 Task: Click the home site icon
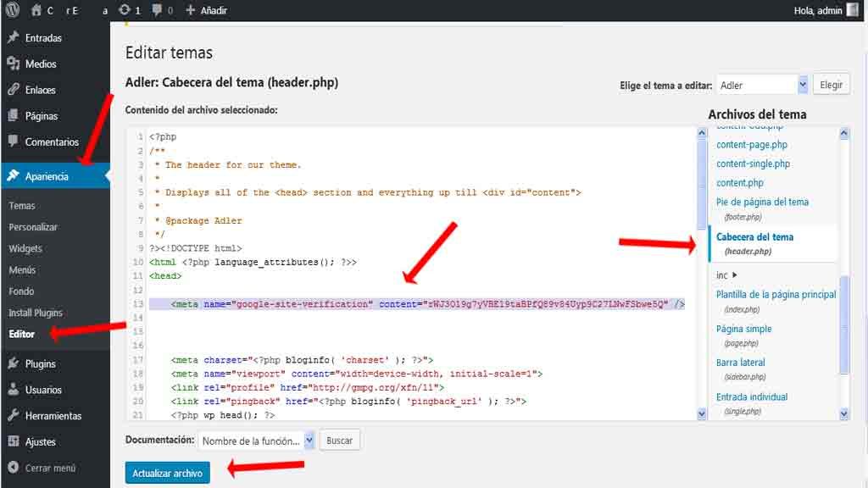(36, 10)
